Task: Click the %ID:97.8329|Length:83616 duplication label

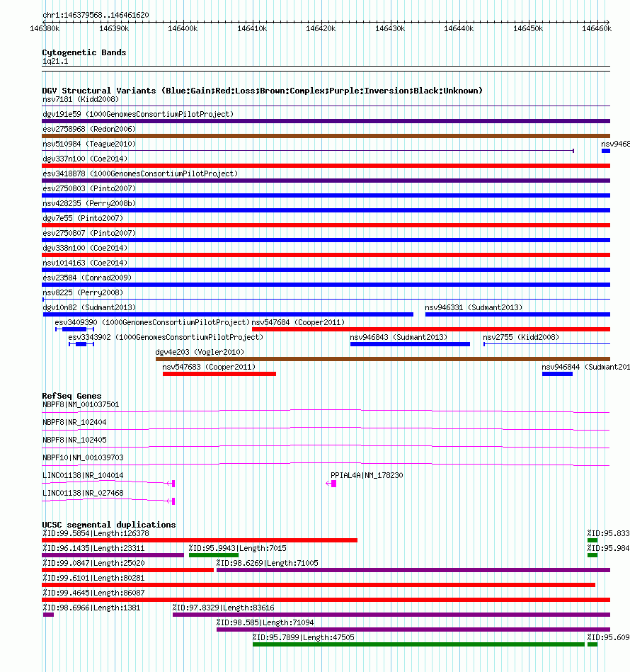Action: [223, 608]
